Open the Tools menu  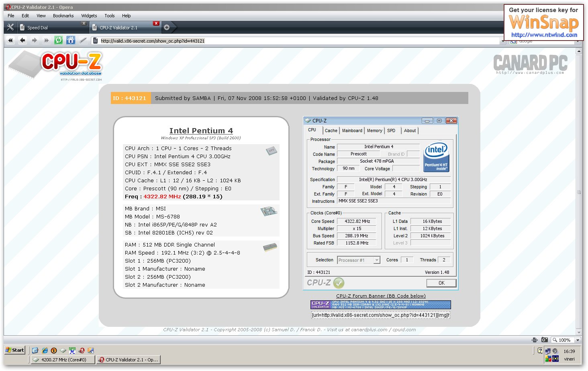click(x=110, y=16)
